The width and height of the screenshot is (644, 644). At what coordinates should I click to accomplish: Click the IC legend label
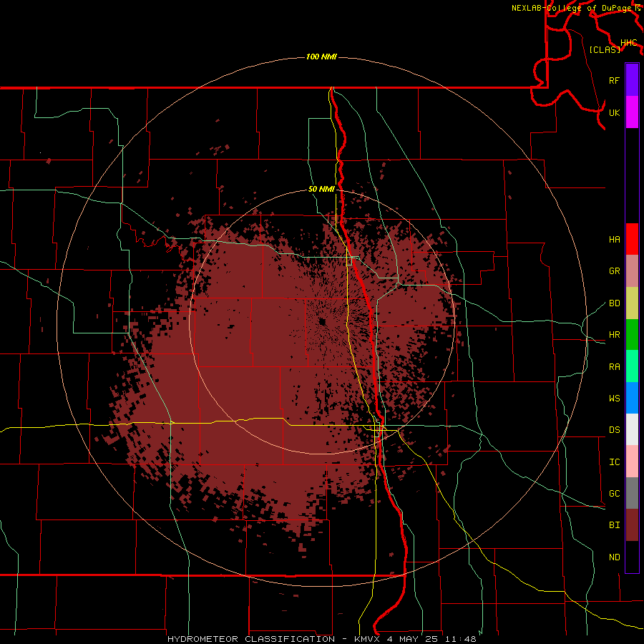tap(614, 462)
